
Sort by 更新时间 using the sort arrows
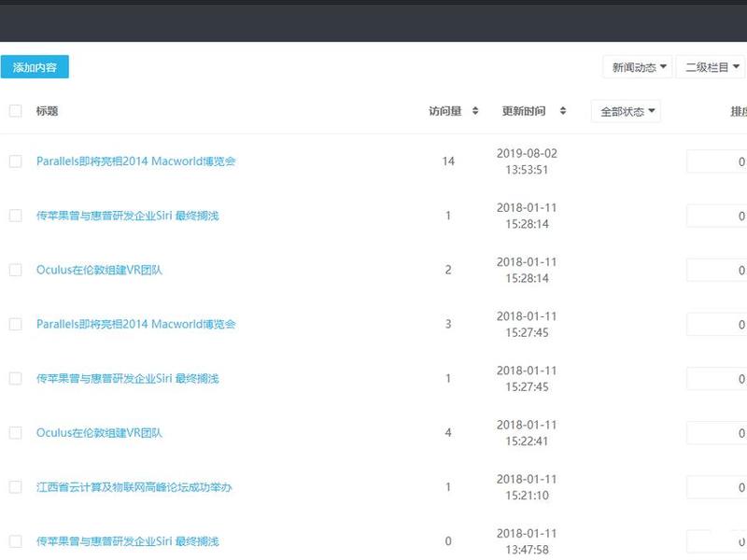(563, 111)
